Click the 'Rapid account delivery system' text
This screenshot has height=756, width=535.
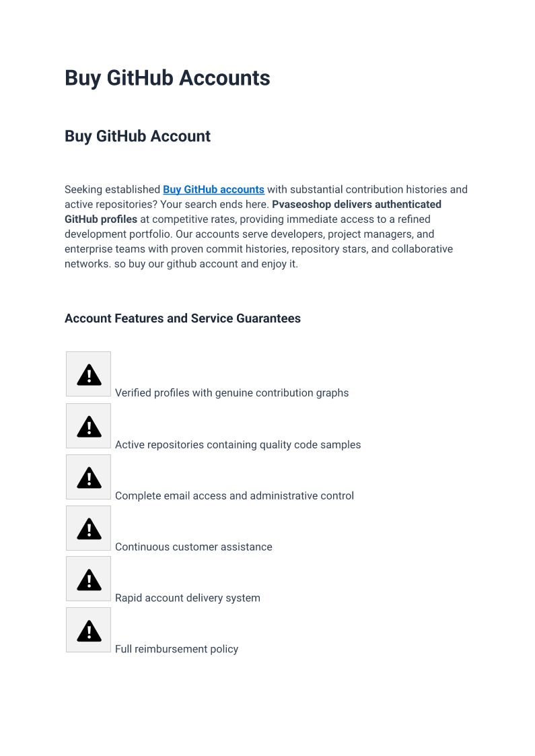click(x=187, y=598)
